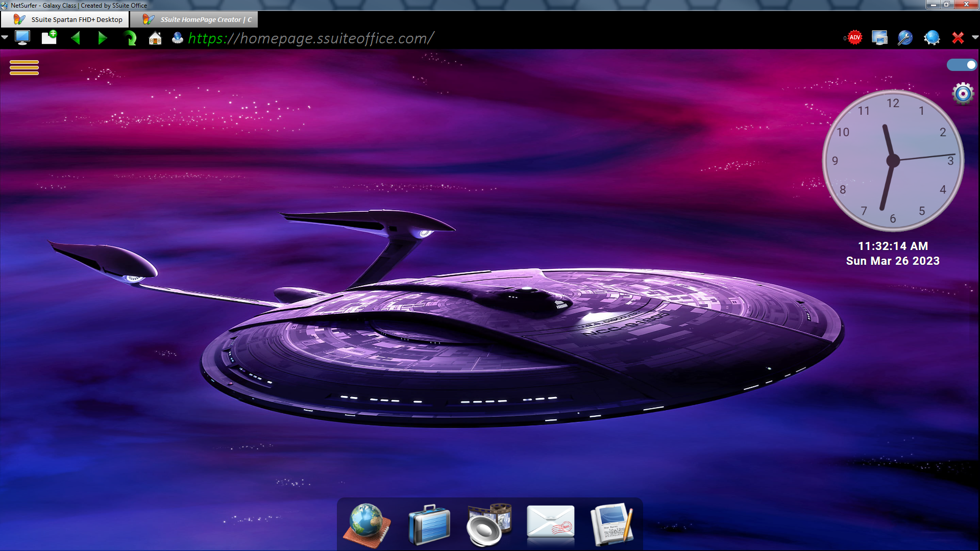Go back with green left arrow

click(x=76, y=38)
